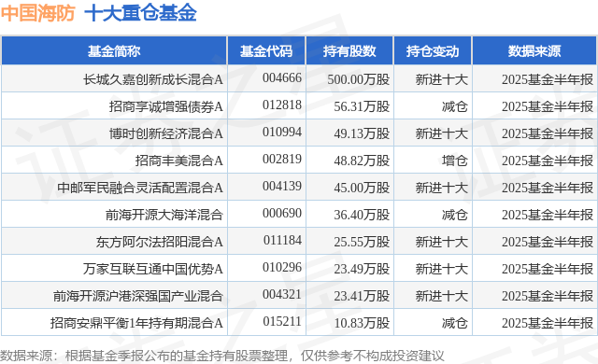Open fund 长城久嘉创新成长混合A
This screenshot has height=364, width=598.
click(x=153, y=79)
